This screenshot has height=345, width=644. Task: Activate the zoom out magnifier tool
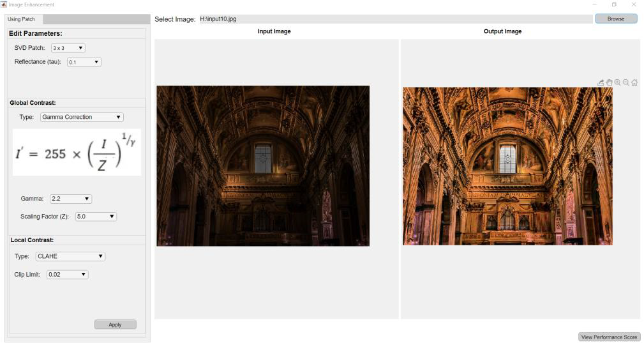click(626, 82)
